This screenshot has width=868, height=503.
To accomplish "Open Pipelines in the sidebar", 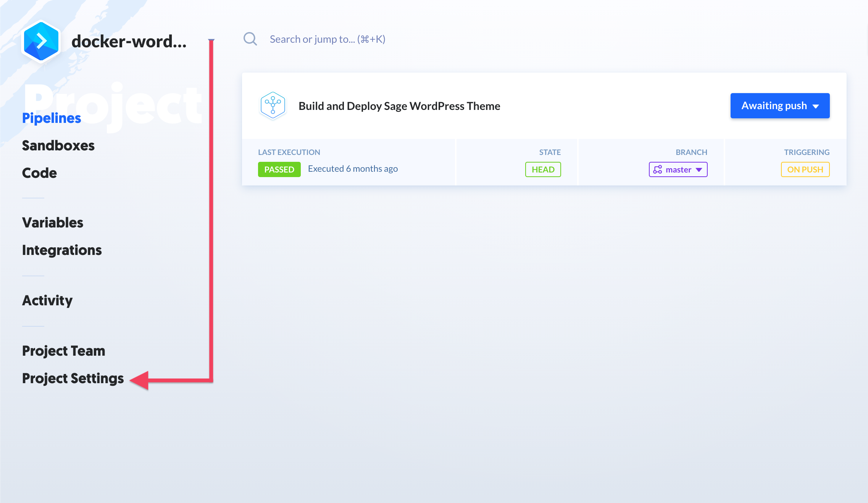I will (52, 118).
